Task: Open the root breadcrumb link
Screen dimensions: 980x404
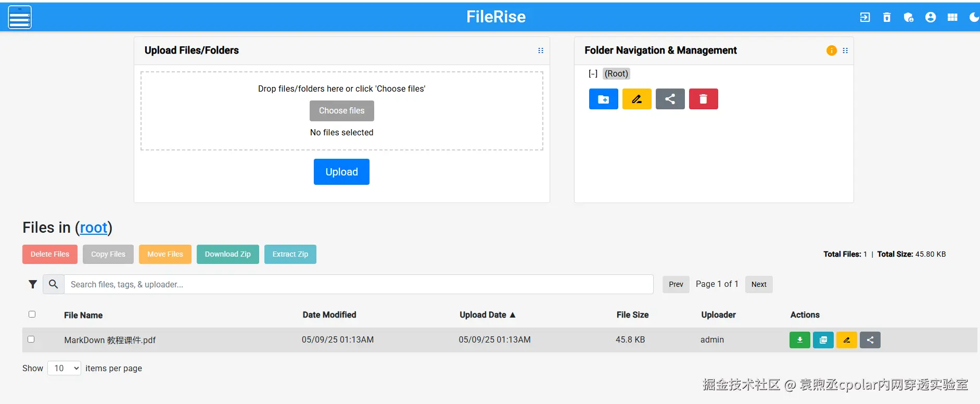Action: point(94,228)
